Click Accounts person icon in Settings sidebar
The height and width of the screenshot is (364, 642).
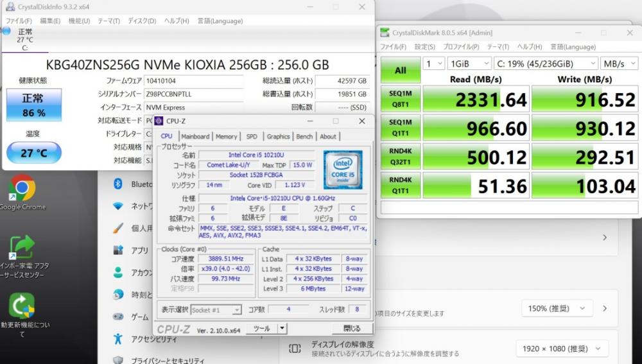click(x=118, y=272)
